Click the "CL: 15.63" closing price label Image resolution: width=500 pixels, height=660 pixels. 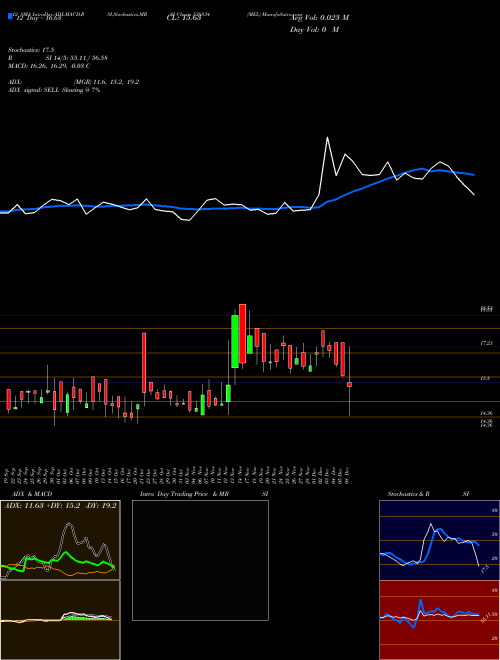(x=184, y=18)
